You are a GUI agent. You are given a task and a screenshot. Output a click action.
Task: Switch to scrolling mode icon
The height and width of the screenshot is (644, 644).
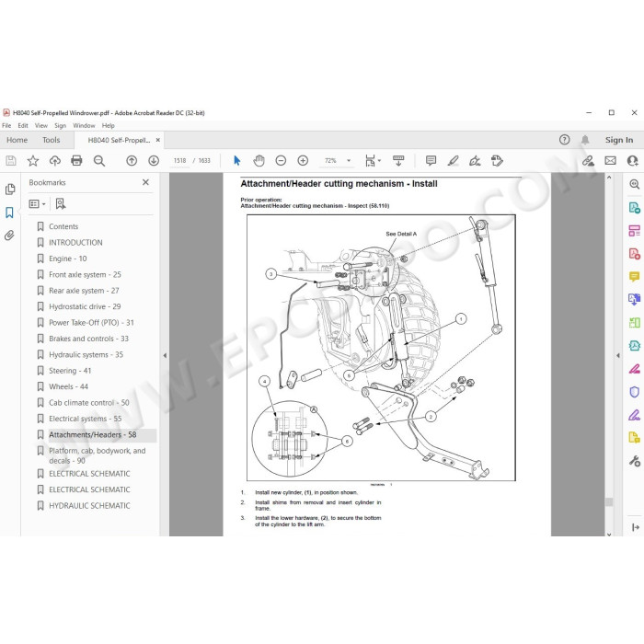coord(398,161)
